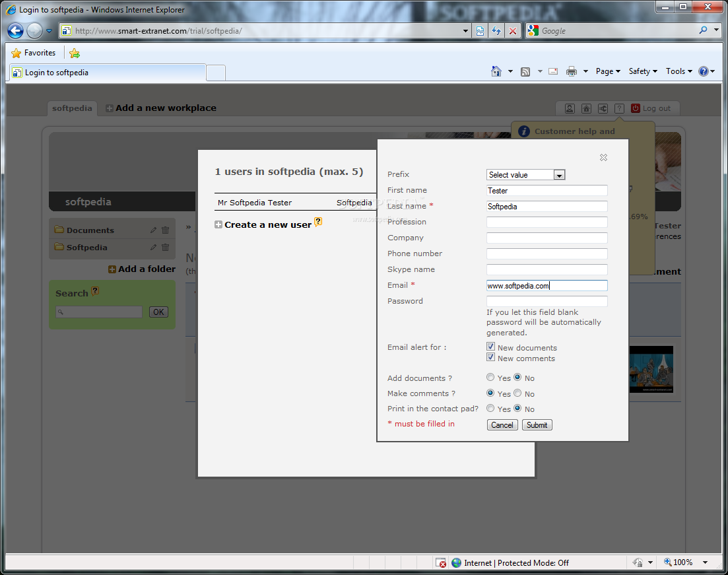728x575 pixels.
Task: Click the home icon next to Log out
Action: click(586, 108)
